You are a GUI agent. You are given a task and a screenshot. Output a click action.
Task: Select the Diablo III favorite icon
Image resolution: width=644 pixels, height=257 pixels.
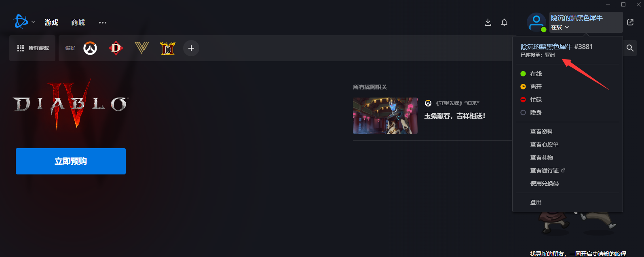click(x=116, y=48)
